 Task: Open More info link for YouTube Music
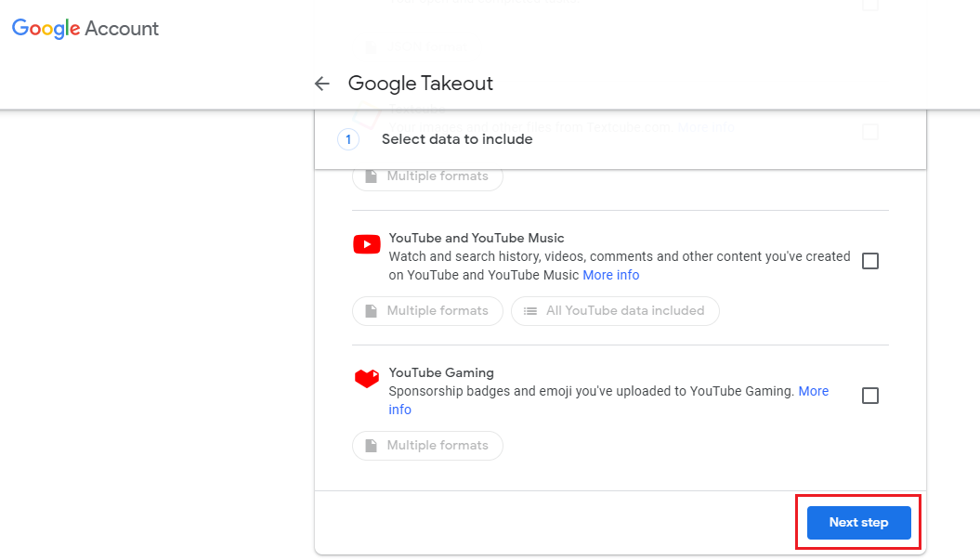click(x=610, y=275)
